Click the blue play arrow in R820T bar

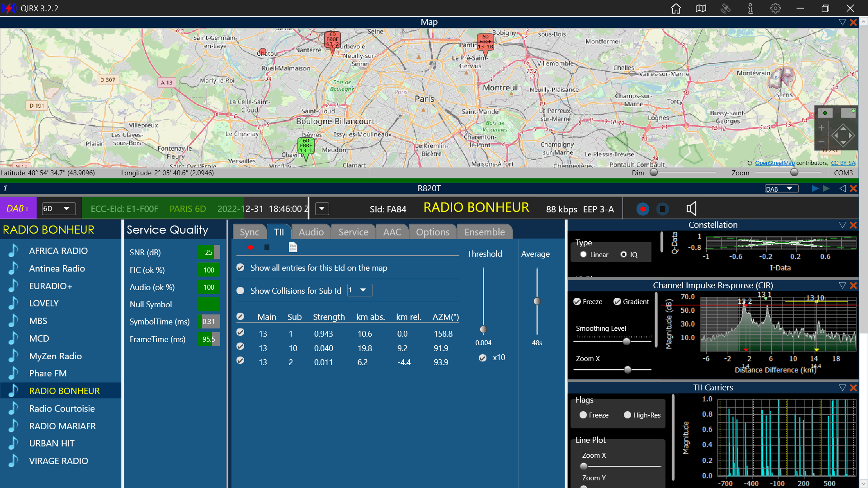click(815, 188)
